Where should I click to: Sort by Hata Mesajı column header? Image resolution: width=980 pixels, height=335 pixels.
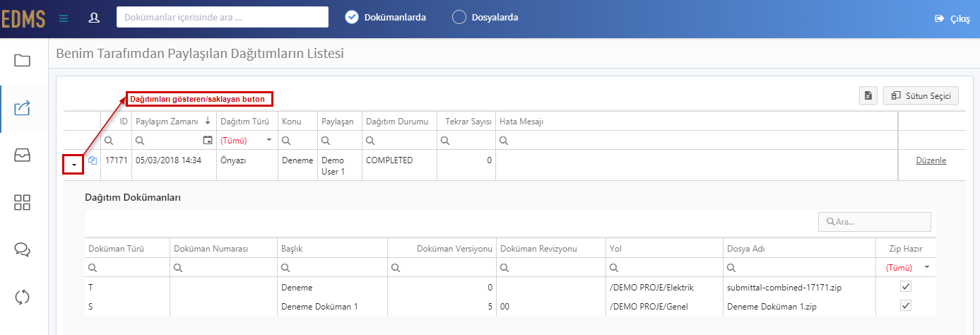pyautogui.click(x=521, y=122)
